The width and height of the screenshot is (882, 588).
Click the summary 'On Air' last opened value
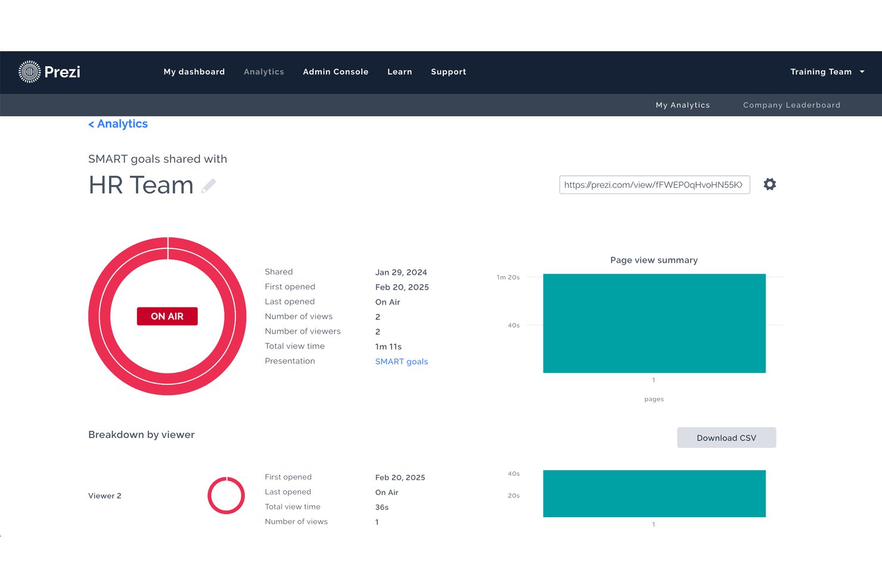coord(388,302)
